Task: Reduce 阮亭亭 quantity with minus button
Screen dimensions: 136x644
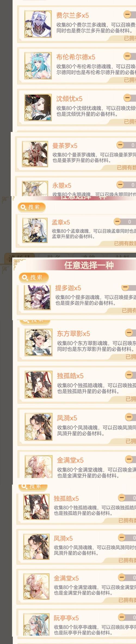Action: [x=122, y=617]
